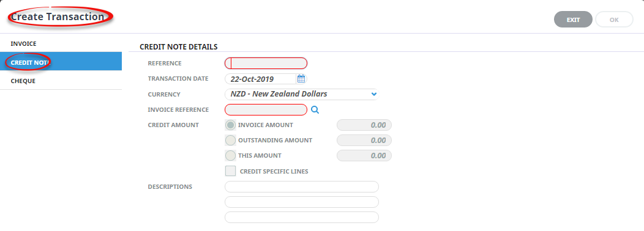Expand the Currency dropdown arrow
The image size is (644, 231).
[x=374, y=94]
